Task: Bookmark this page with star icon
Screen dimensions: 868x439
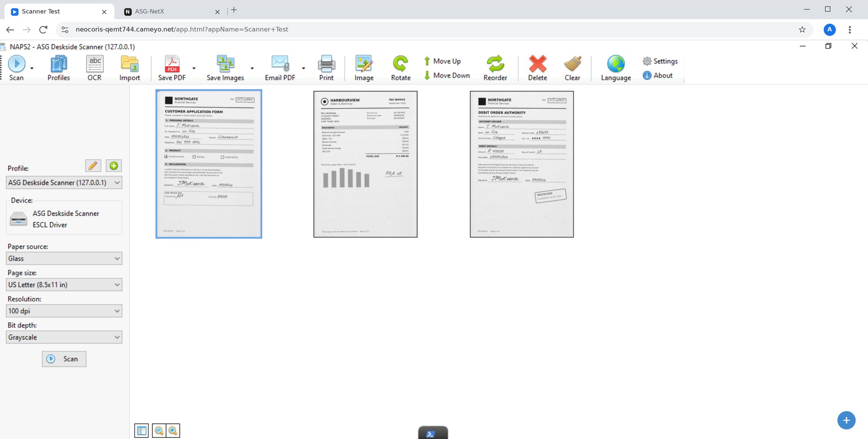Action: 802,30
